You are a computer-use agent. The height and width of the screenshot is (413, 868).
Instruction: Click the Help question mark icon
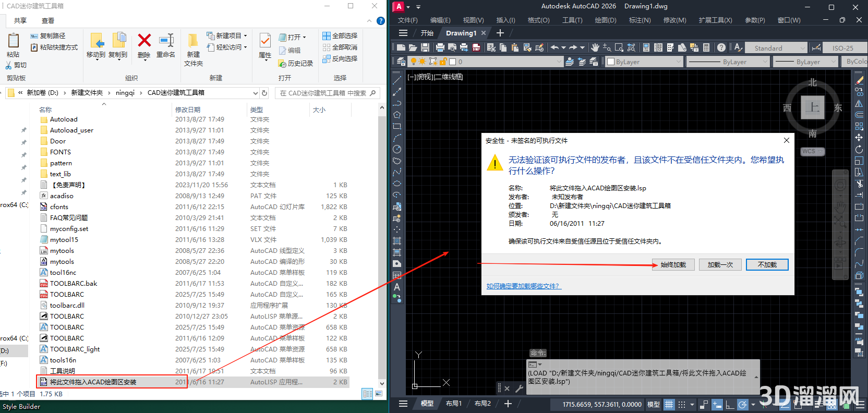pyautogui.click(x=721, y=47)
